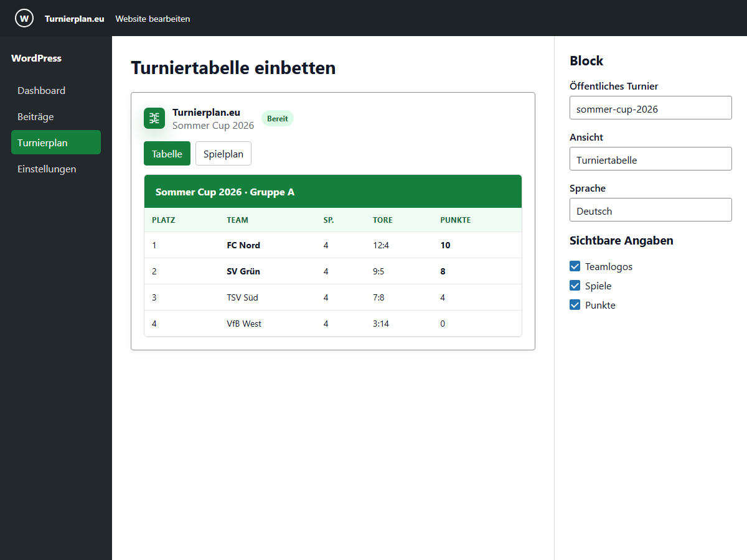Open Einstellungen in the sidebar
This screenshot has width=747, height=560.
pos(56,169)
